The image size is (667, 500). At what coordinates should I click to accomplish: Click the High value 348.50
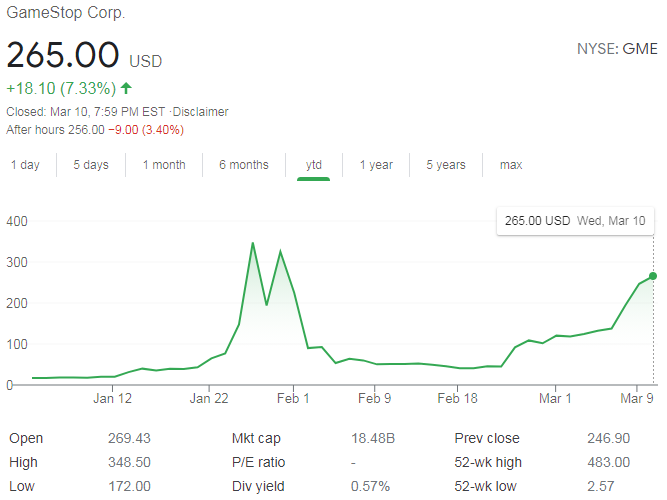(x=129, y=462)
